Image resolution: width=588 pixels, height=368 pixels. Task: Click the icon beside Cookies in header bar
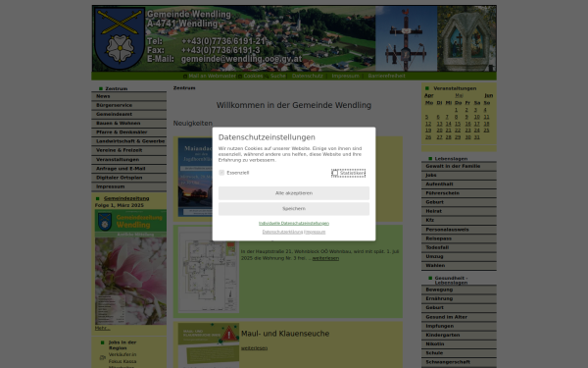click(240, 77)
